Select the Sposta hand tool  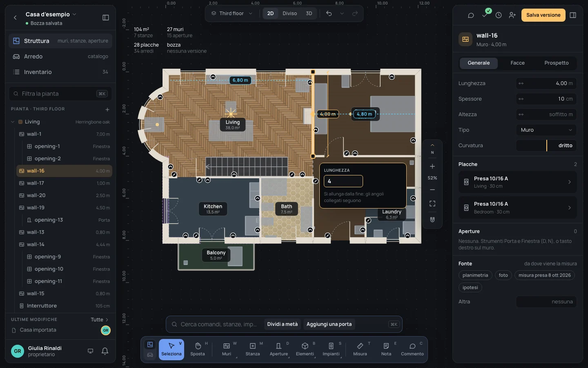(x=198, y=350)
